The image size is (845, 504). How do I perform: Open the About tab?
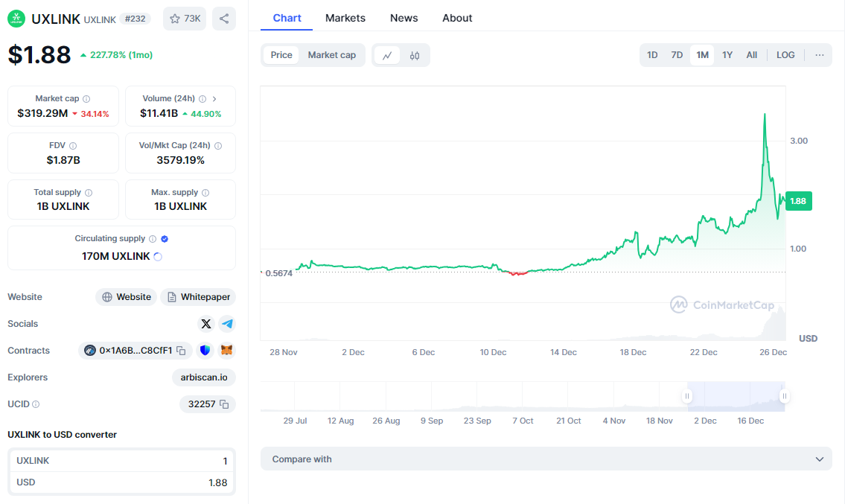pyautogui.click(x=457, y=19)
